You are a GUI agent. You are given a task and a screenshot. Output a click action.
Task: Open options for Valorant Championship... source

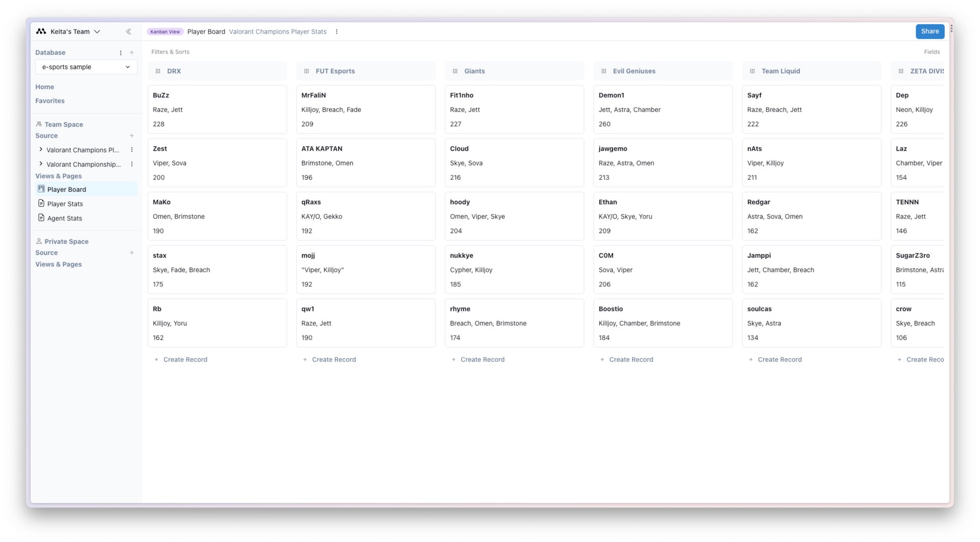132,164
